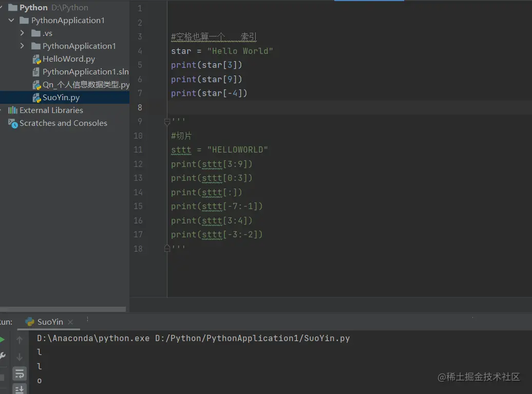Click the PythonApplication1 root folder icon
Screen dimensions: 532x394
24,21
